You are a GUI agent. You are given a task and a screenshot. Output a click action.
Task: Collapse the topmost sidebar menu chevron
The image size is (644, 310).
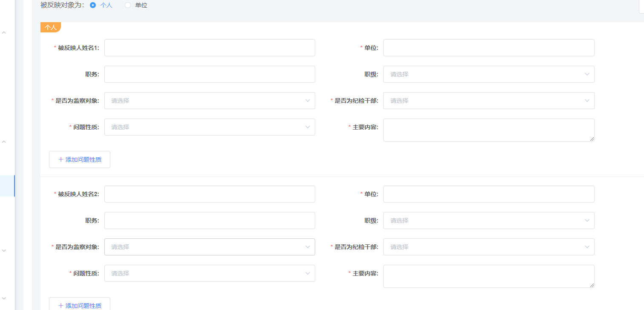[4, 32]
